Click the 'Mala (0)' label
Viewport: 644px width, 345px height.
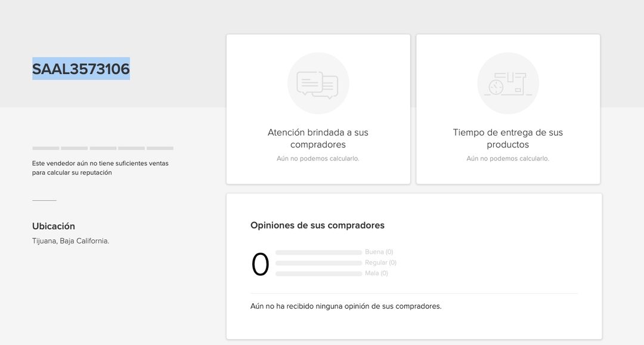[x=376, y=273]
